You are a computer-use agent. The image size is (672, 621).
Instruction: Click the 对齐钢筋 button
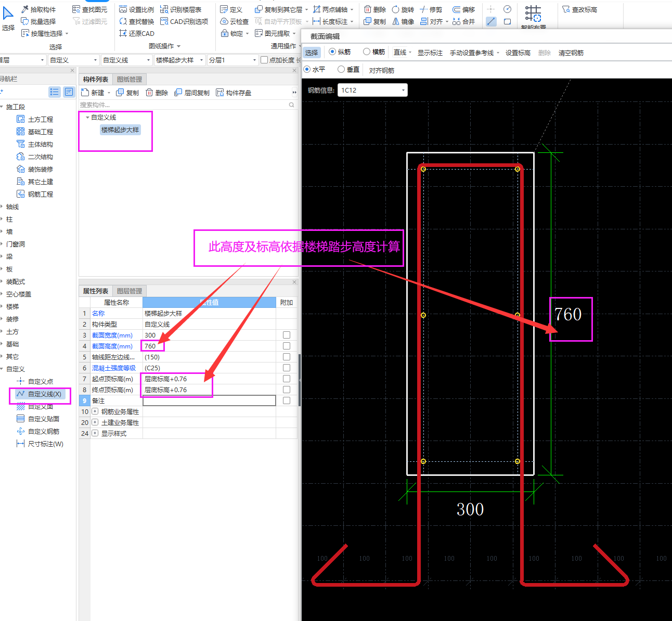coord(382,70)
